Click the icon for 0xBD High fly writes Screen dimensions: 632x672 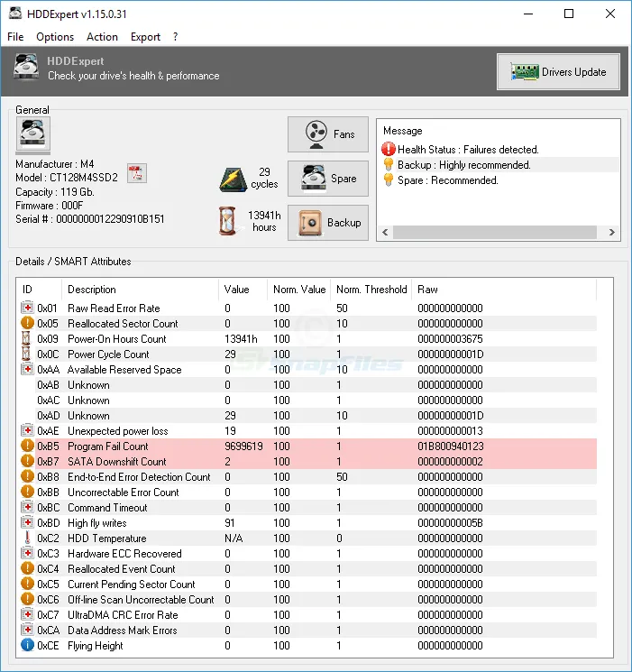pyautogui.click(x=27, y=522)
